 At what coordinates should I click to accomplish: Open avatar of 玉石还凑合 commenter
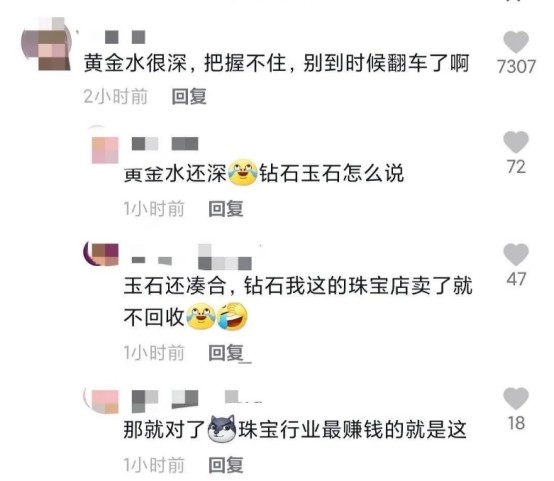[102, 254]
